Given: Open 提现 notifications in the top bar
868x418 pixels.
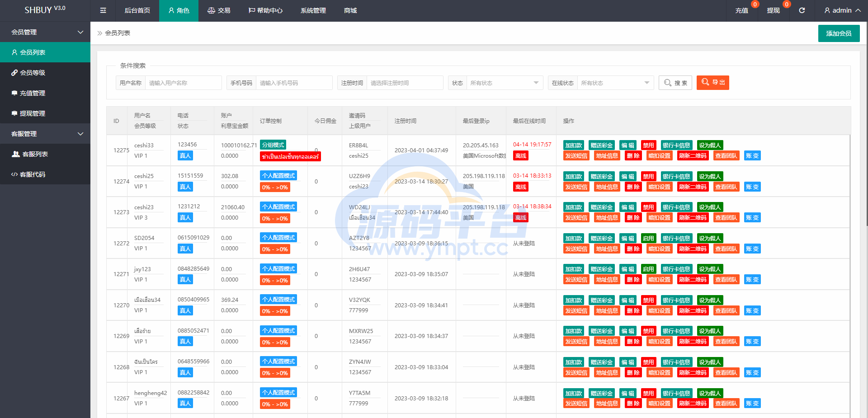Looking at the screenshot, I should click(x=773, y=10).
